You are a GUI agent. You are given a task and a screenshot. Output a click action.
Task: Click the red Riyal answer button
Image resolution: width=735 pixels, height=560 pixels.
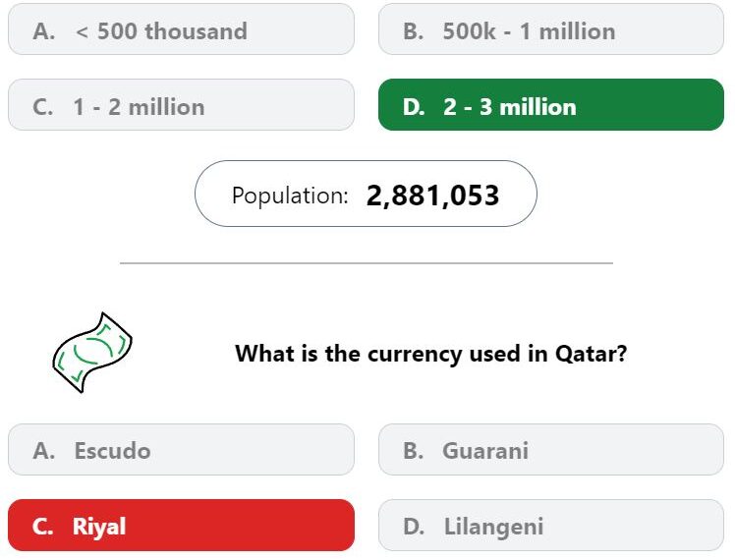point(181,525)
